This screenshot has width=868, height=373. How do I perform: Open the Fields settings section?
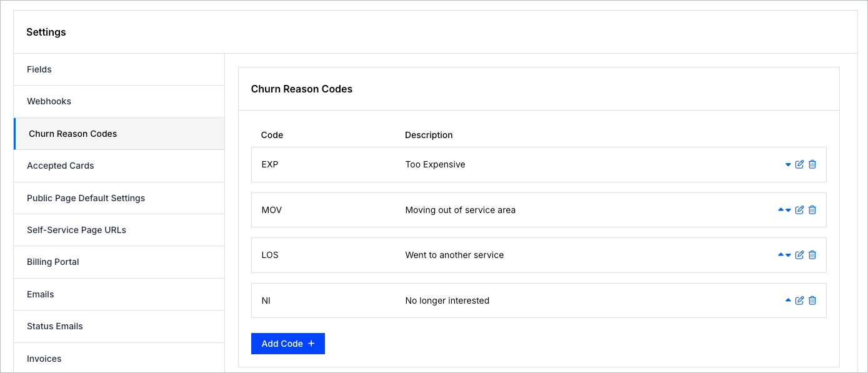click(119, 69)
